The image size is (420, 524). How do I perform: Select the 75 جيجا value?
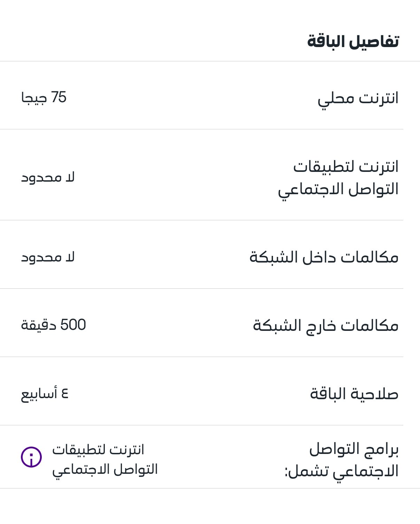point(44,98)
